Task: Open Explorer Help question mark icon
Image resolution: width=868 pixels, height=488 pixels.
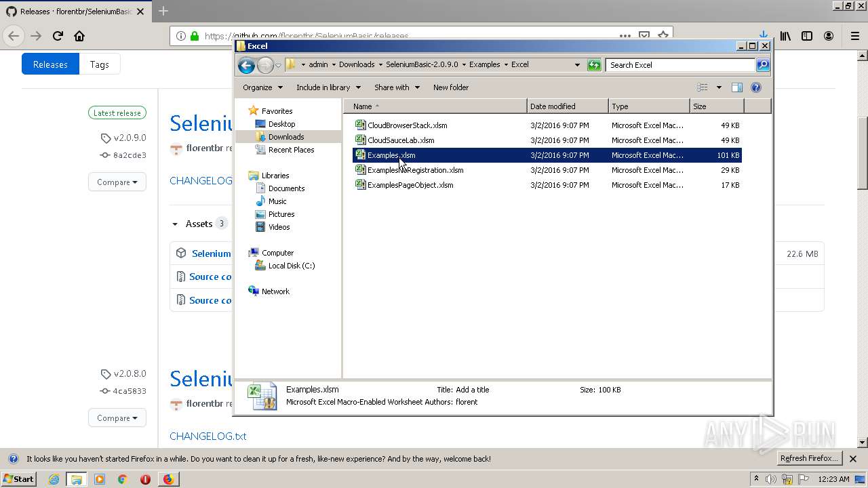Action: tap(756, 87)
